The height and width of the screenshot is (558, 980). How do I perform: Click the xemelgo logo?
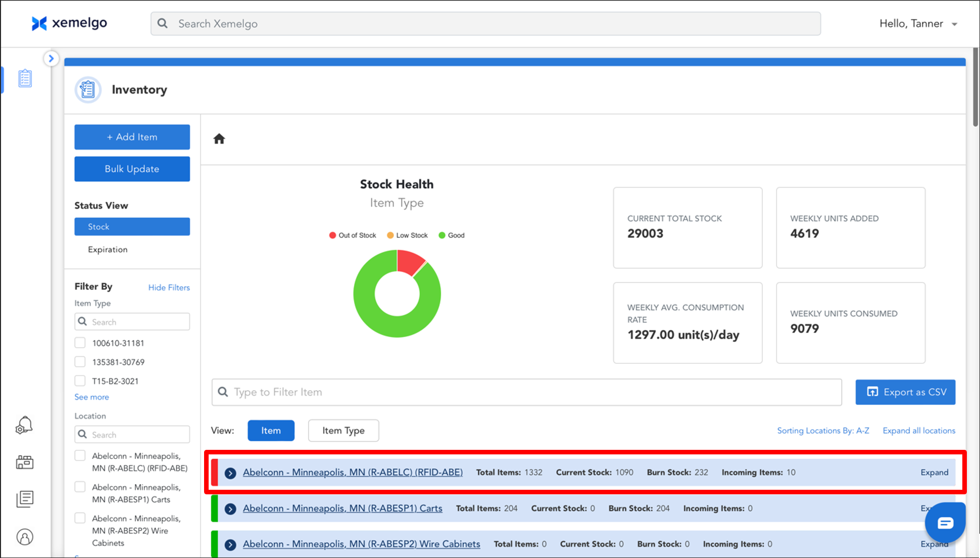pos(69,23)
